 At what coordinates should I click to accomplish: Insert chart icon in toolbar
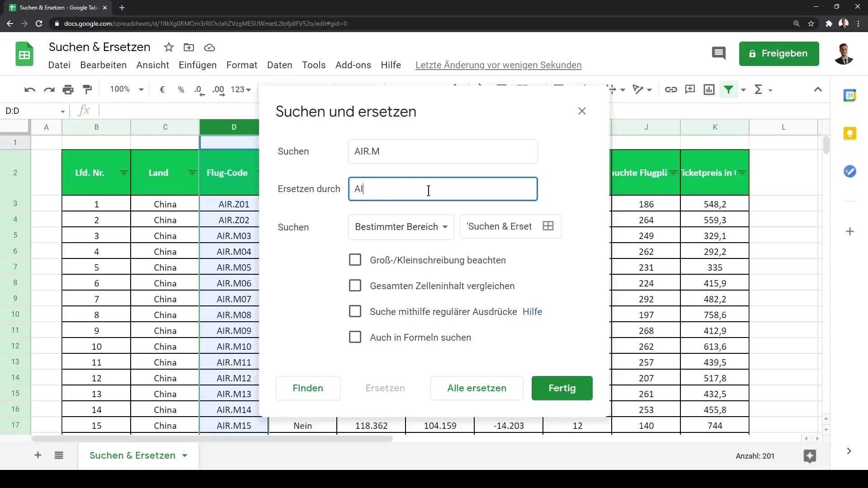coord(709,89)
